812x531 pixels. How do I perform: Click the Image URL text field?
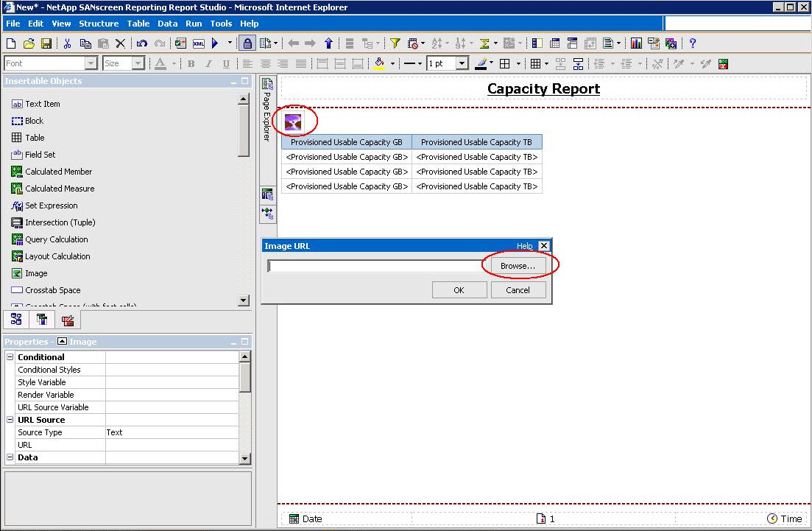(374, 267)
